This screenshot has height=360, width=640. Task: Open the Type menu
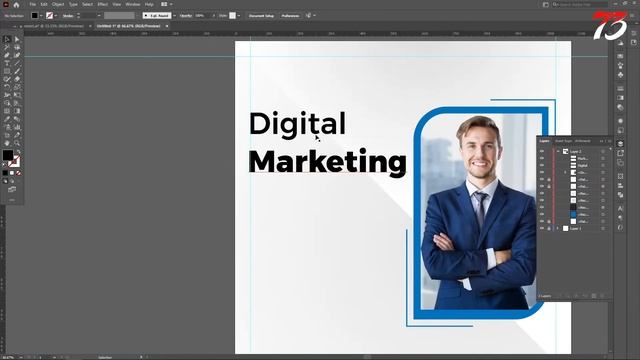pyautogui.click(x=73, y=4)
